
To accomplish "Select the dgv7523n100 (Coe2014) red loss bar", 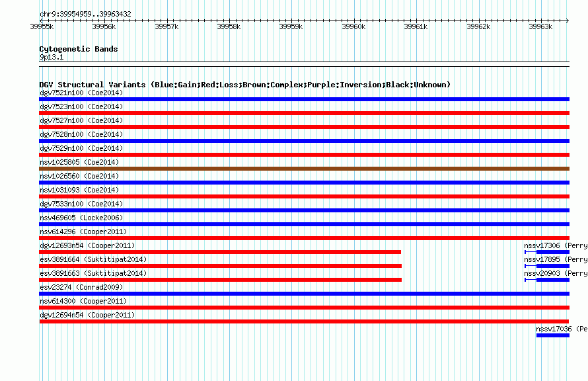I will pyautogui.click(x=304, y=113).
